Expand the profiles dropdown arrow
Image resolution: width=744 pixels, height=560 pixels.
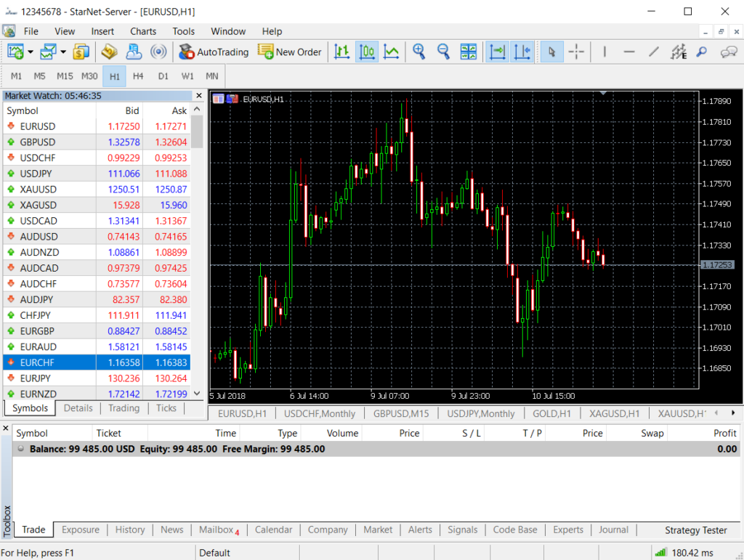[x=63, y=52]
